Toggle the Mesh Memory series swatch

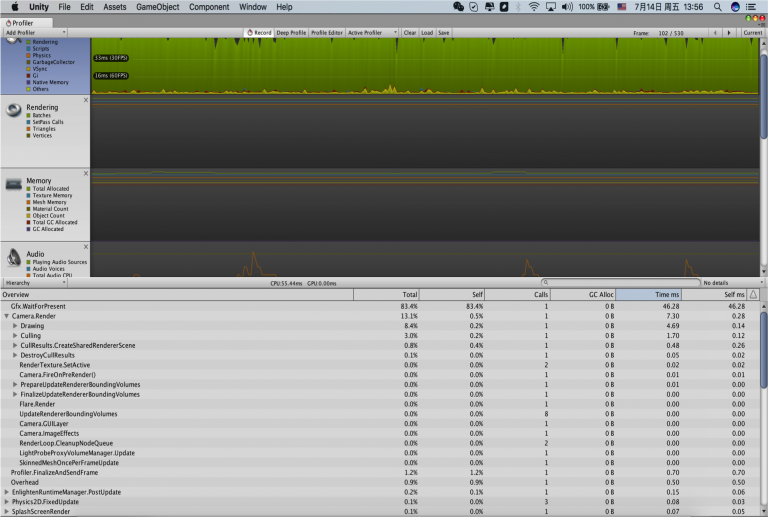[28, 202]
